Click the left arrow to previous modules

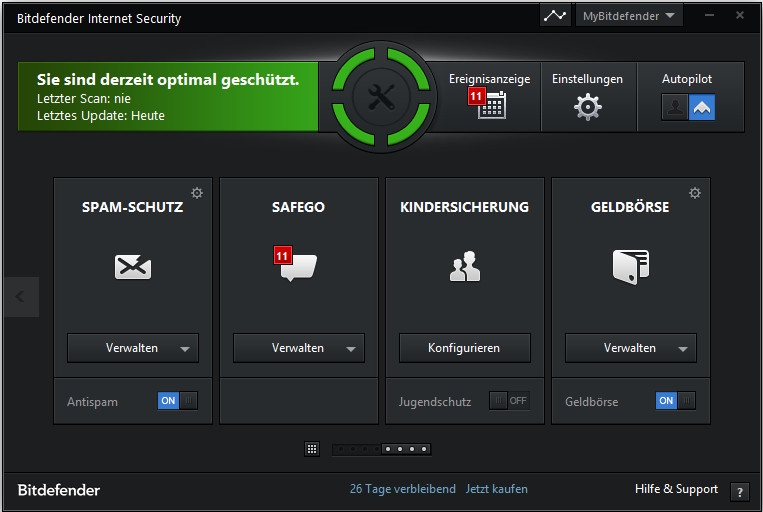pos(20,296)
